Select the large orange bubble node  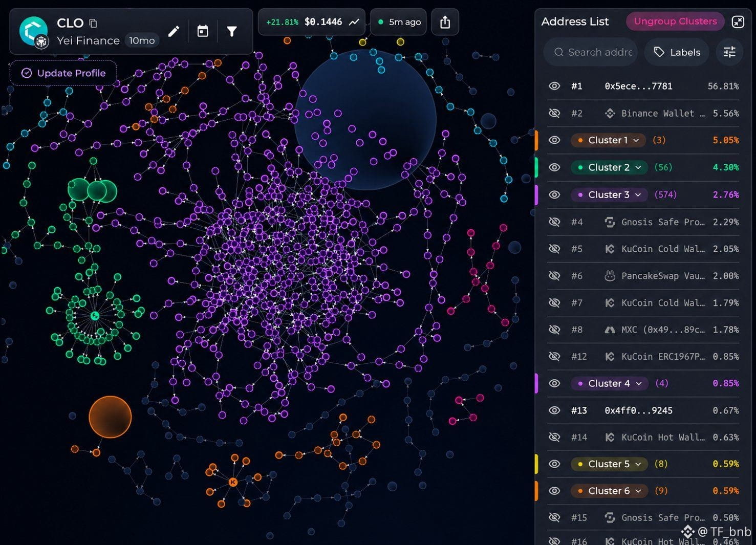(110, 417)
